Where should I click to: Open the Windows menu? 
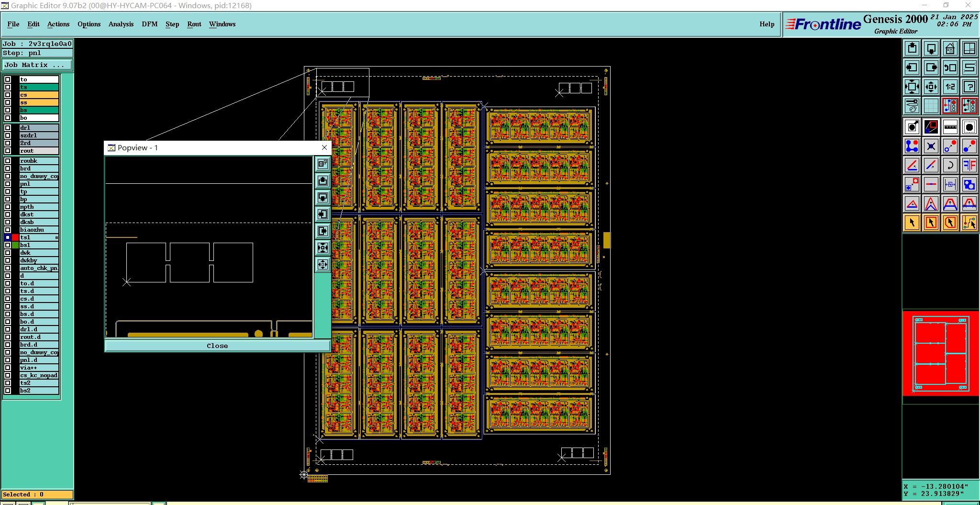223,24
